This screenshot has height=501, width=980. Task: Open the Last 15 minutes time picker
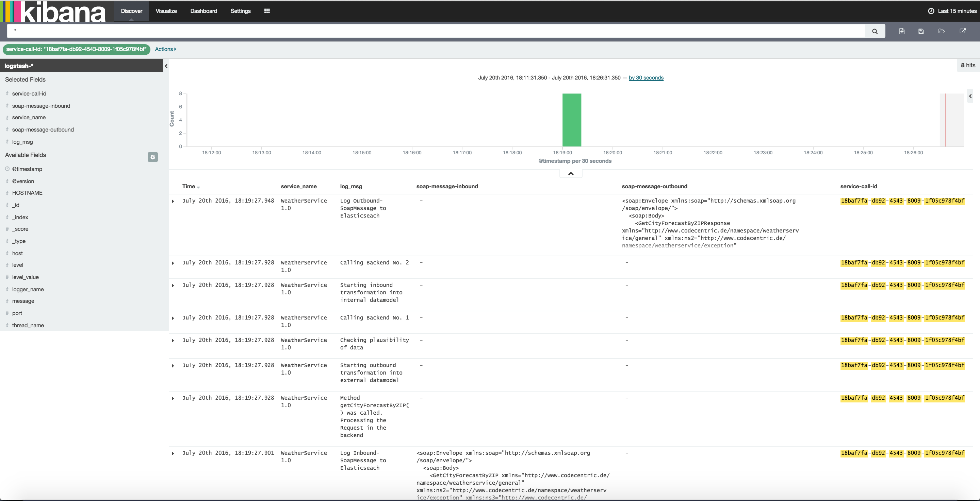pos(952,11)
